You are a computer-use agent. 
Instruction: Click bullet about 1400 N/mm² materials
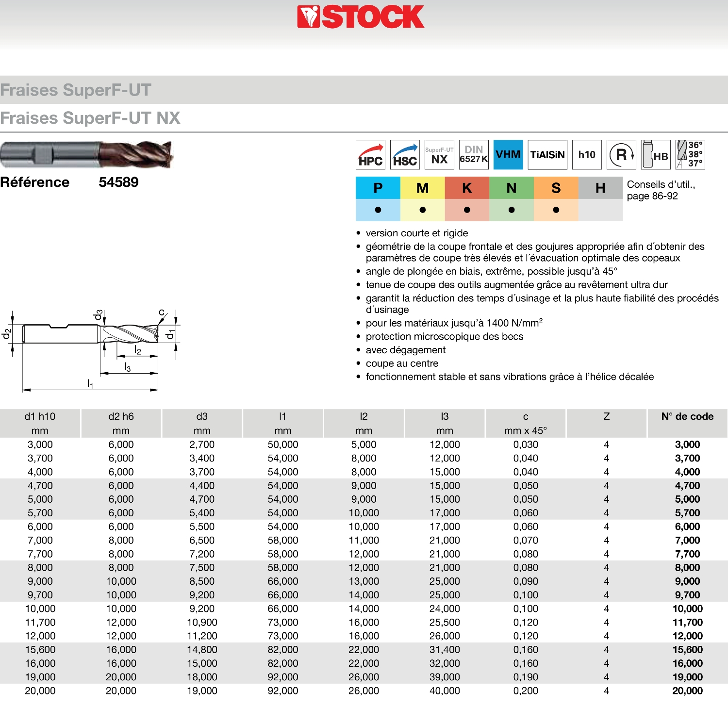[454, 323]
